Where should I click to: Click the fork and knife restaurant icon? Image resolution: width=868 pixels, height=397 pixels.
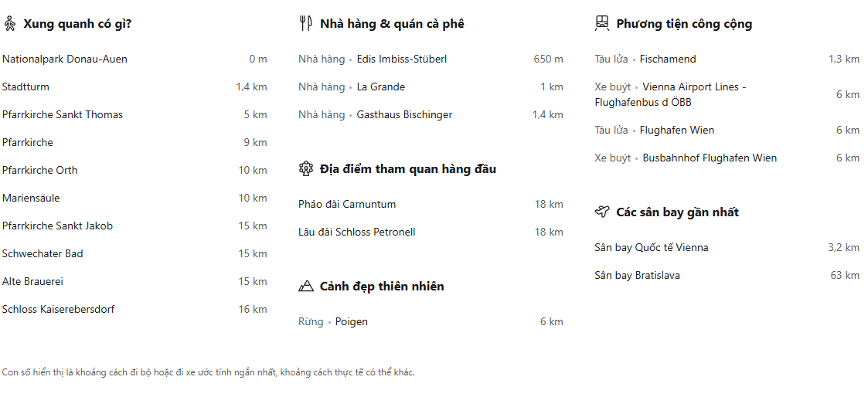pyautogui.click(x=305, y=24)
